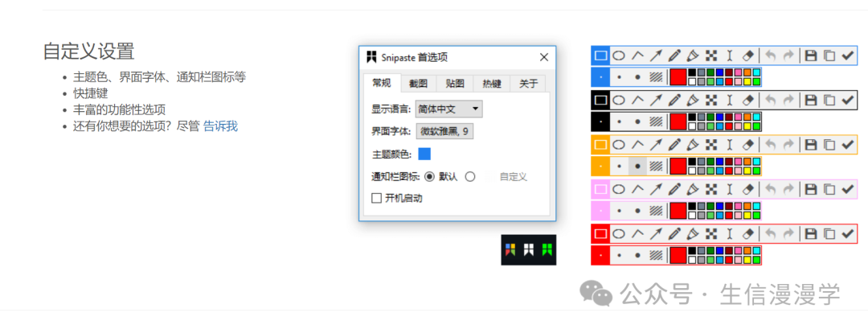Pick the hatch fill option in the orange-themed toolbar
868x329 pixels.
[x=656, y=167]
